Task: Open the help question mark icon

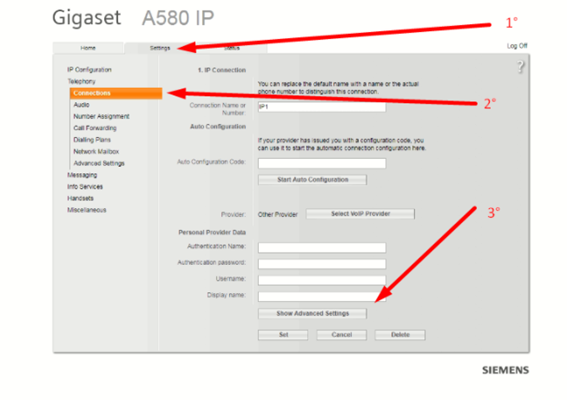Action: [520, 67]
